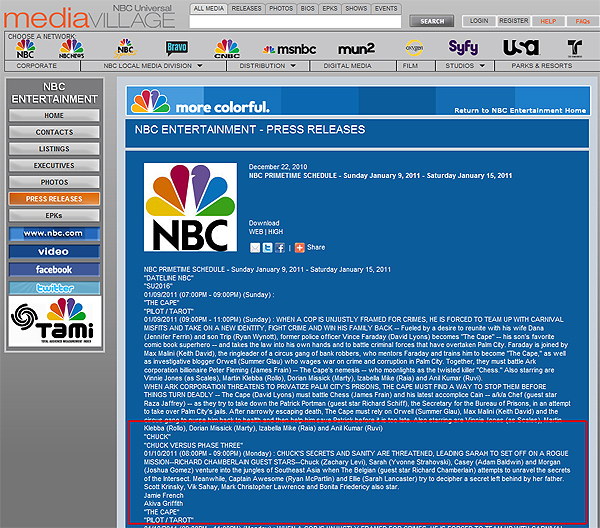The image size is (600, 528).
Task: Share the release via email icon
Action: pyautogui.click(x=255, y=247)
